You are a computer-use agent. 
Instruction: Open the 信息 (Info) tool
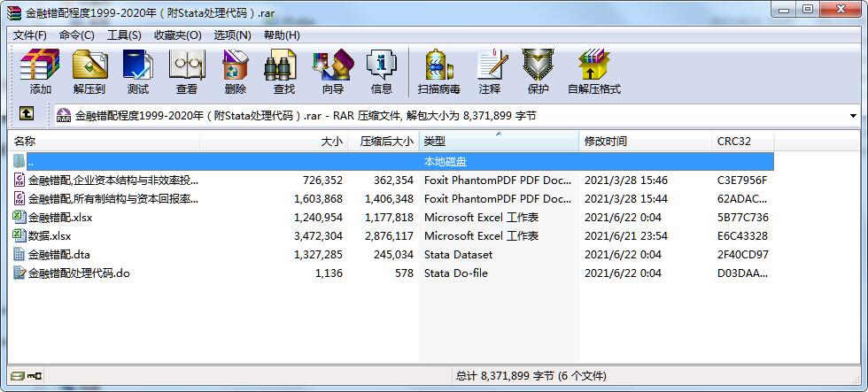coord(382,65)
